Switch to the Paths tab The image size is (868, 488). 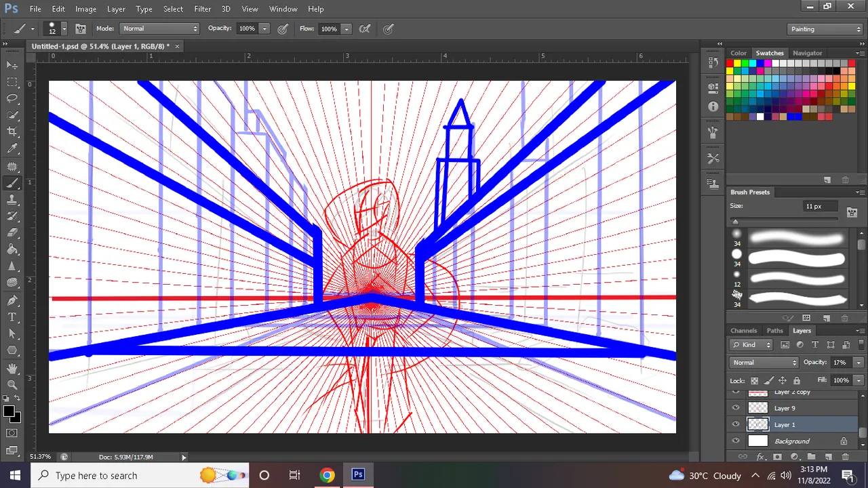click(x=774, y=331)
